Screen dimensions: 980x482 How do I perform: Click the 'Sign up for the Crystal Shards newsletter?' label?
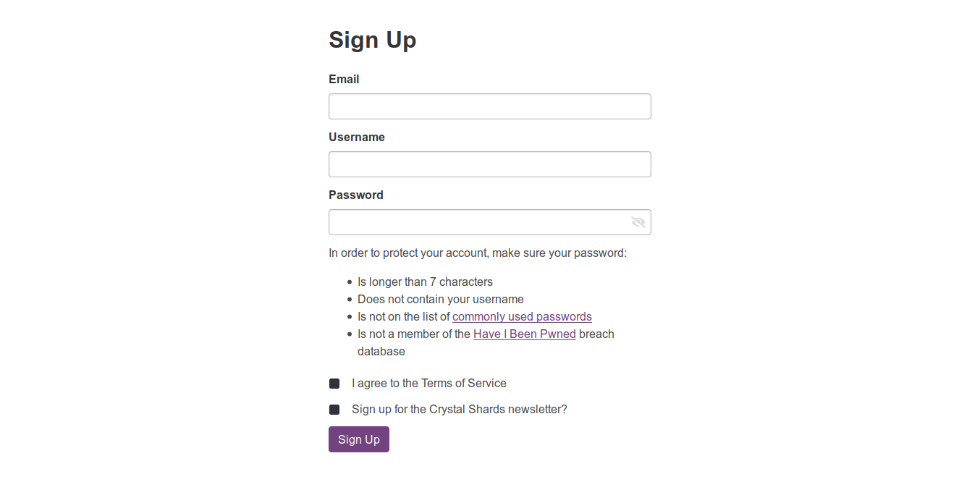460,409
